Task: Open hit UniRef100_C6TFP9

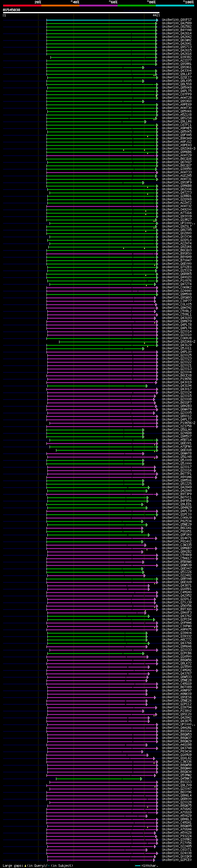Action: (x=177, y=94)
